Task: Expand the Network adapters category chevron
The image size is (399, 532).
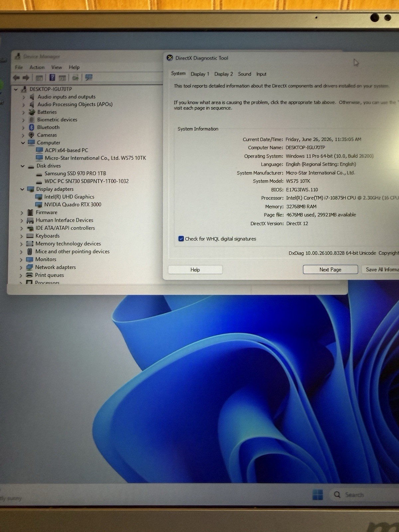Action: tap(21, 267)
